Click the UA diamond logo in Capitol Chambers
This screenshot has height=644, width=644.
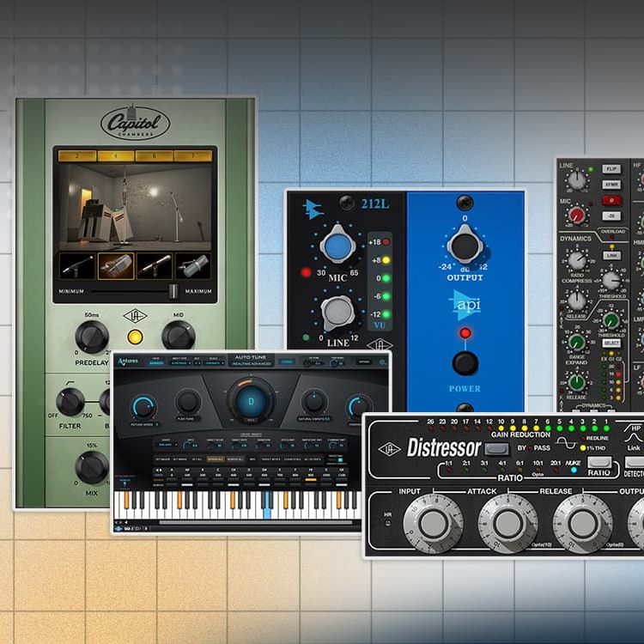click(135, 316)
